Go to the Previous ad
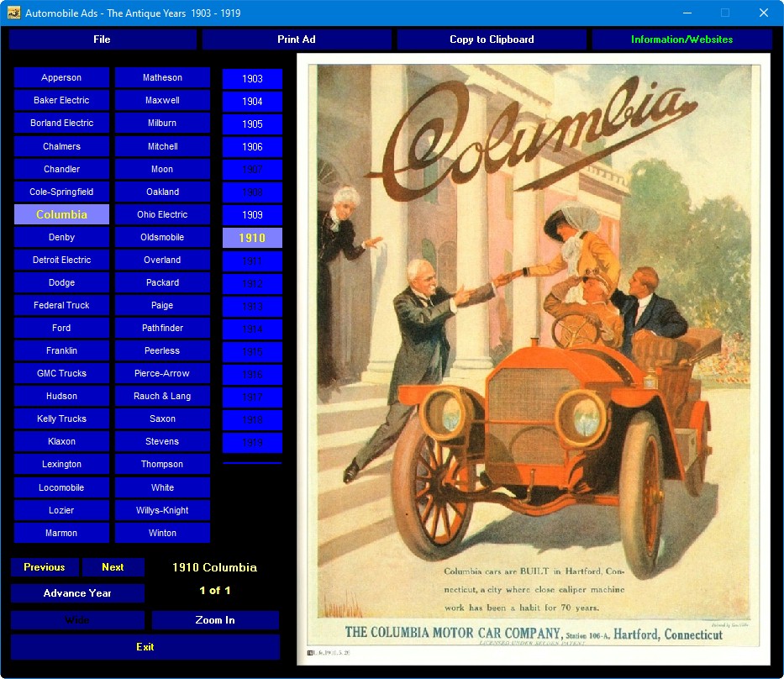 [45, 567]
